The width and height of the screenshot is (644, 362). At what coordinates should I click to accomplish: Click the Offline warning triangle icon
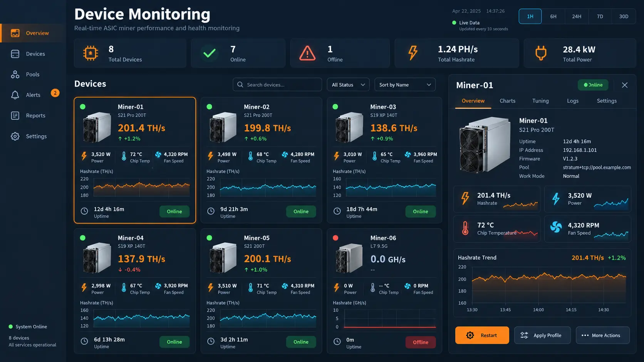coord(307,53)
